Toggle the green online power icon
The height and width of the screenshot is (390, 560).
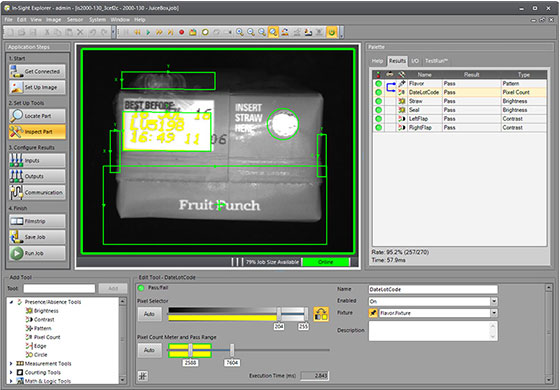pyautogui.click(x=332, y=32)
